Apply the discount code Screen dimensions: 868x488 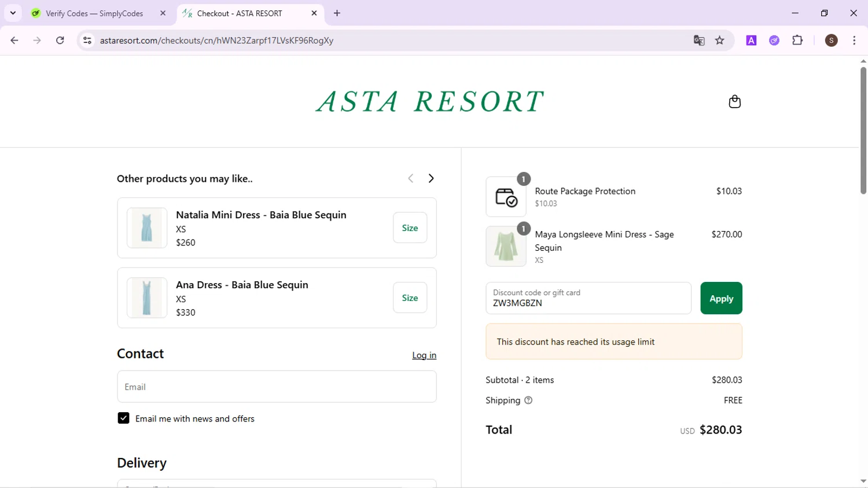pyautogui.click(x=721, y=298)
